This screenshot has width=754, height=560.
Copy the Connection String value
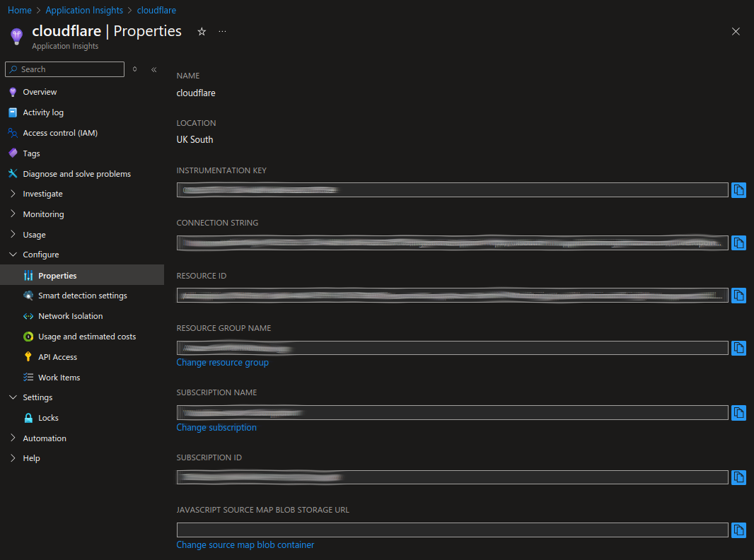pos(738,243)
